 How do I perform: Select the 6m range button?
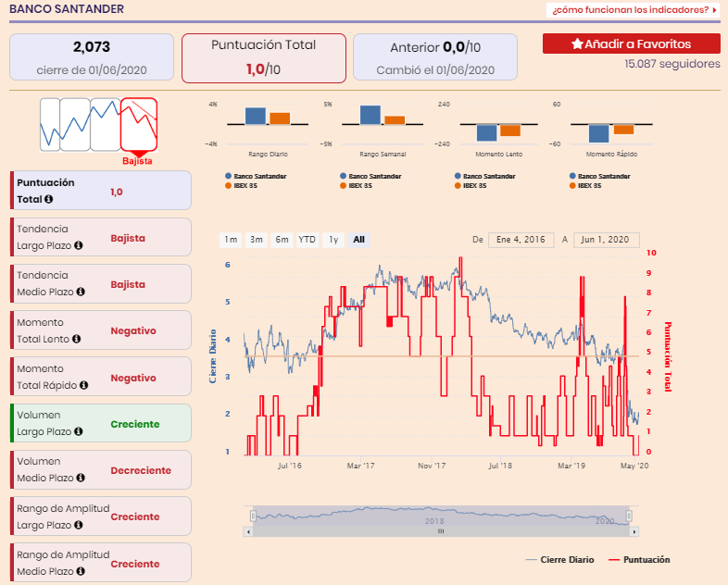pos(282,240)
